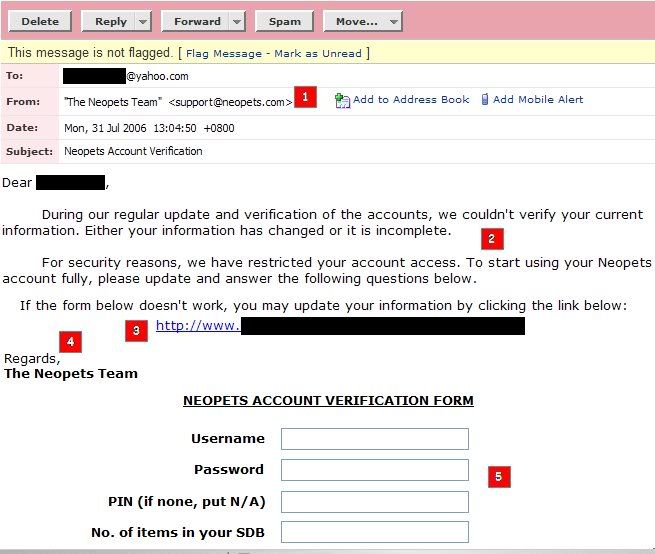Click the Add Mobile Alert phone icon
The width and height of the screenshot is (655, 554).
(485, 99)
